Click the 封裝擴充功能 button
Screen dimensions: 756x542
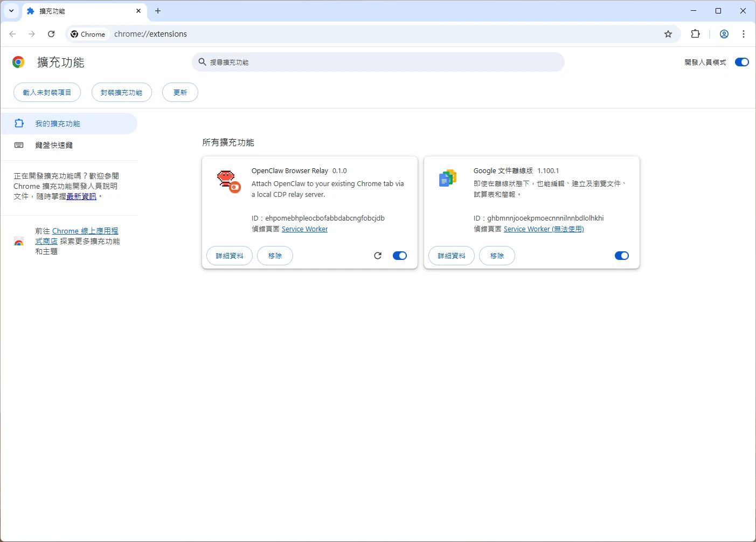121,92
